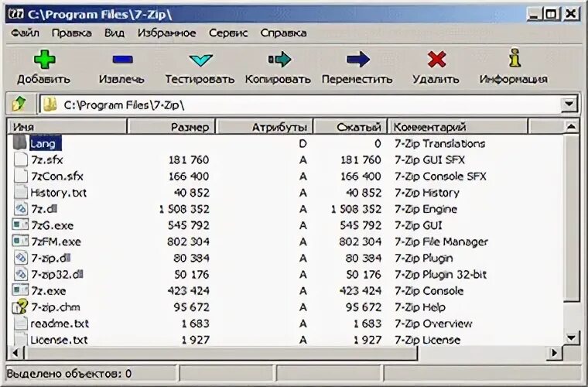Click the horizontal scrollbar right arrow

click(x=554, y=353)
